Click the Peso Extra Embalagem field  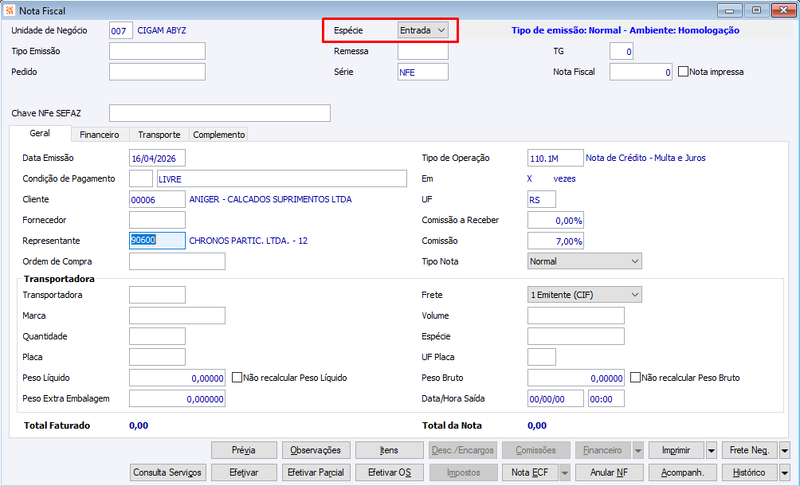click(177, 398)
